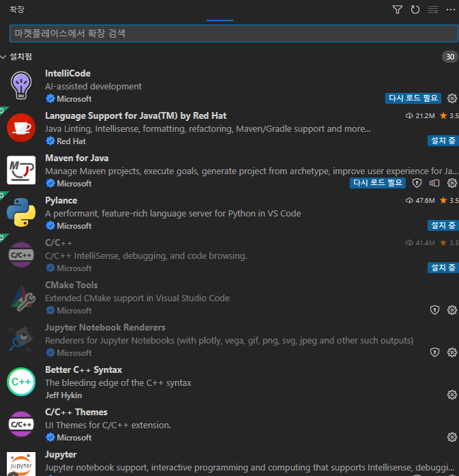This screenshot has width=459, height=476.
Task: Open C/C++ Themes manage gear
Action: [451, 437]
